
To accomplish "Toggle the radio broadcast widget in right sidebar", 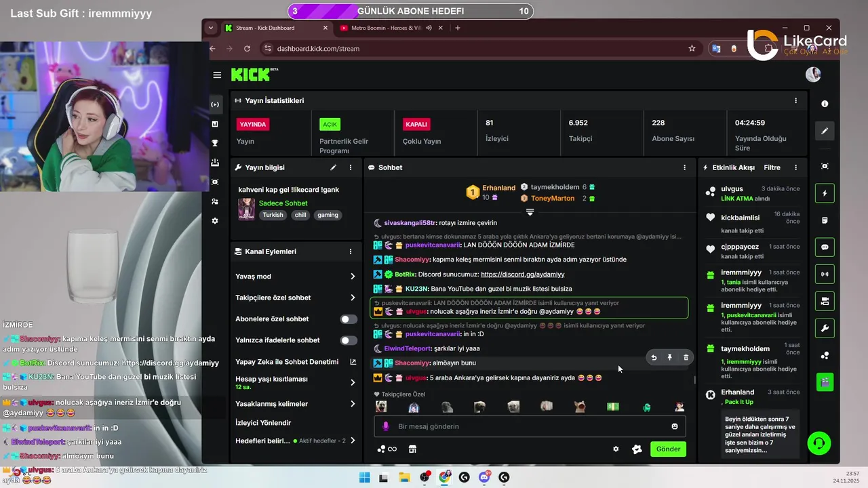I will point(825,274).
